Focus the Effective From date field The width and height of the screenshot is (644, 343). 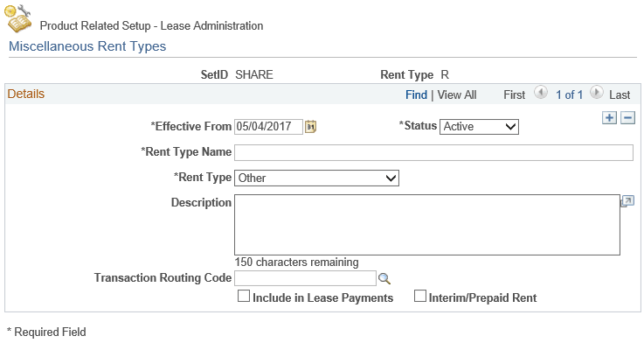coord(268,127)
